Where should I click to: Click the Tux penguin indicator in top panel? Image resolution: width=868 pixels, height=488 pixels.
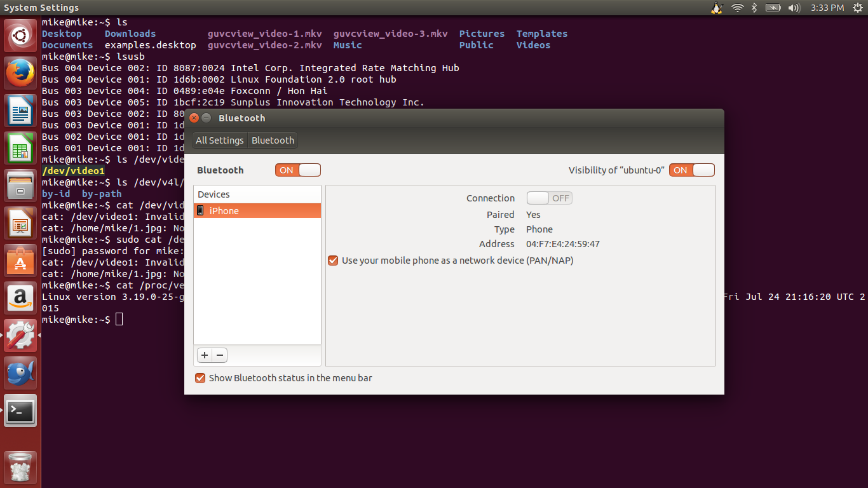717,8
